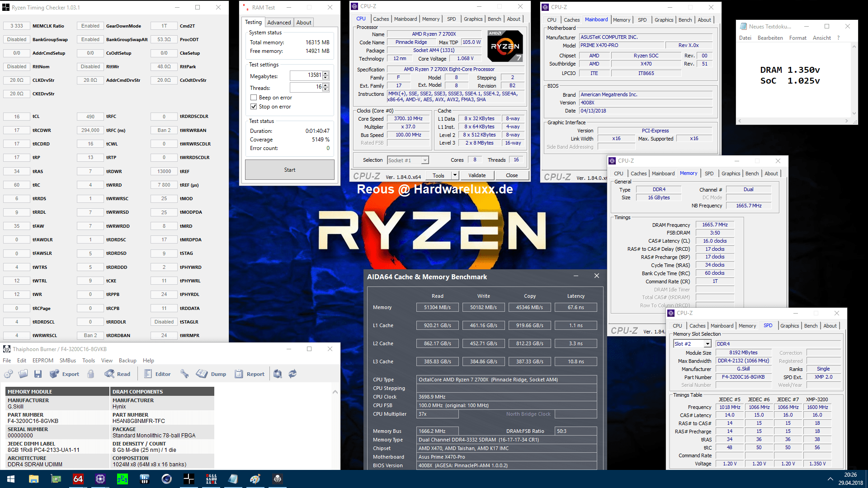The image size is (868, 488).
Task: Click the Validate button in CPU-Z
Action: [477, 175]
